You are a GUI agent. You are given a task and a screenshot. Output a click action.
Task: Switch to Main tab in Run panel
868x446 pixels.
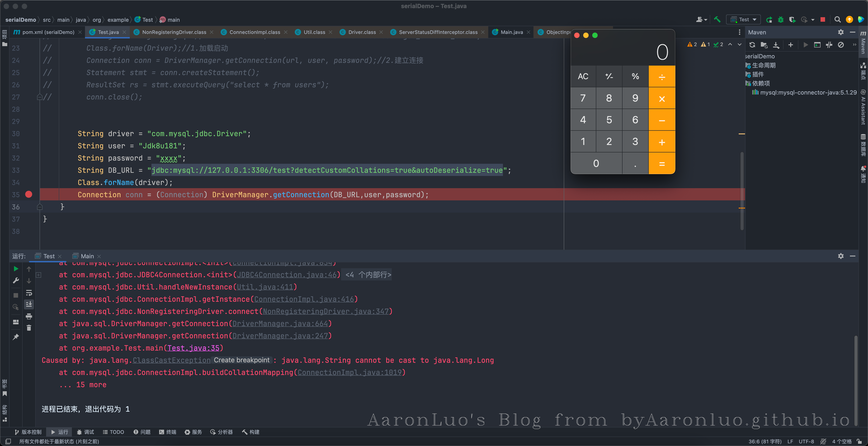(87, 256)
